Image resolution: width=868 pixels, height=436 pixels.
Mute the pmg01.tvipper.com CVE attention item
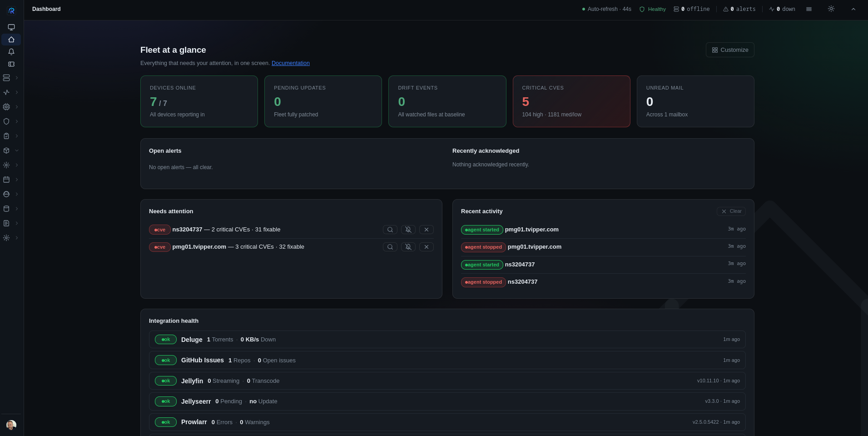[408, 247]
